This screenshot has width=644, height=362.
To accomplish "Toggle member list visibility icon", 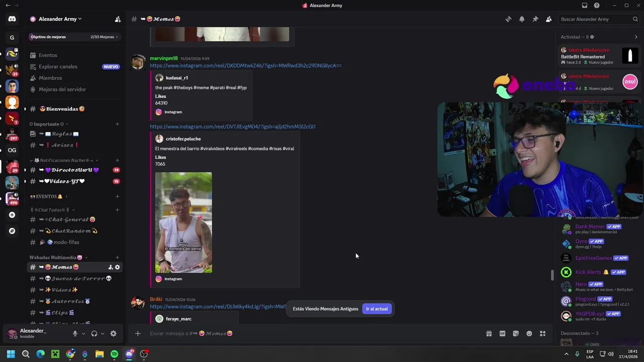I will [548, 19].
